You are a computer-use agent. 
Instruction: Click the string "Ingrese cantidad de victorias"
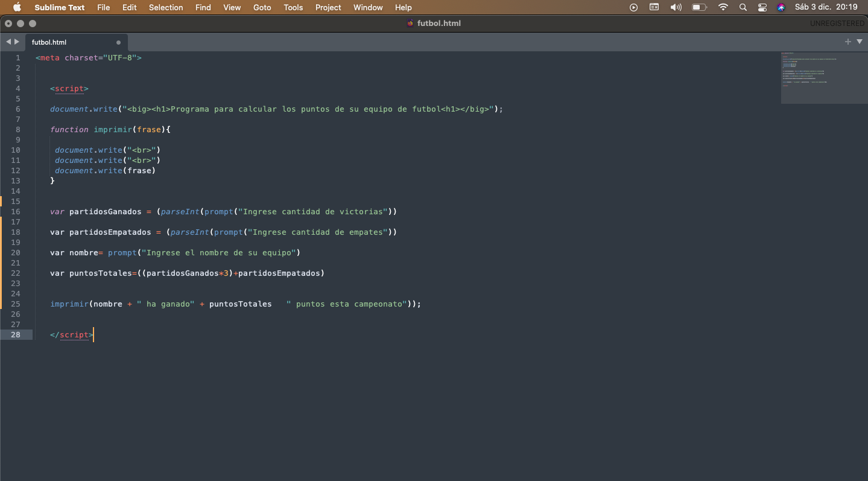click(x=313, y=212)
